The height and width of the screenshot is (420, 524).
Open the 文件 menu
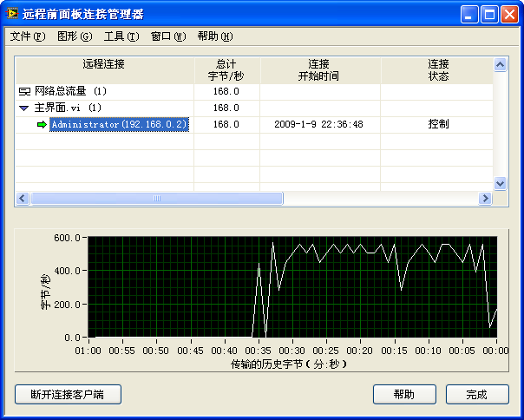coord(26,36)
